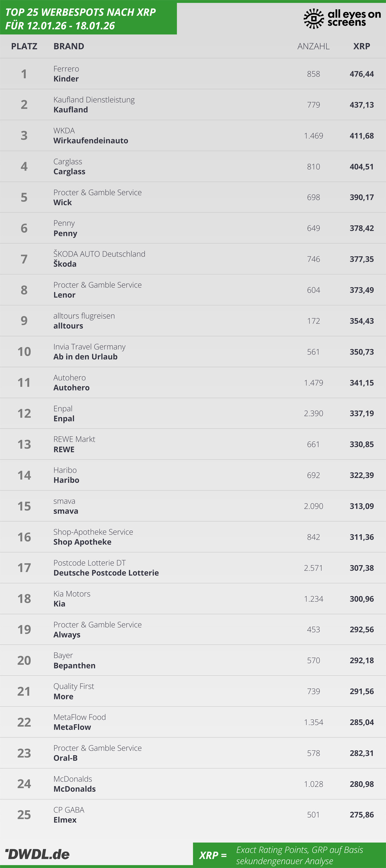The width and height of the screenshot is (386, 868).
Task: Select the PLATZ column header
Action: 24,46
